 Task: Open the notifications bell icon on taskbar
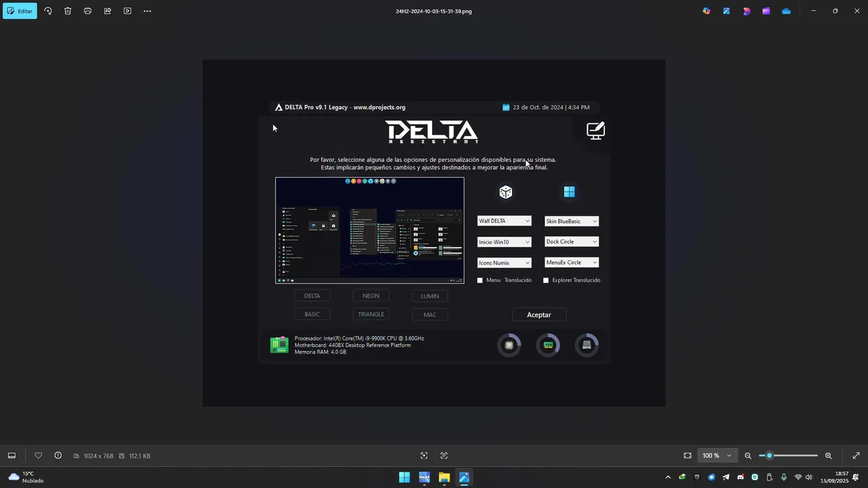pyautogui.click(x=856, y=478)
